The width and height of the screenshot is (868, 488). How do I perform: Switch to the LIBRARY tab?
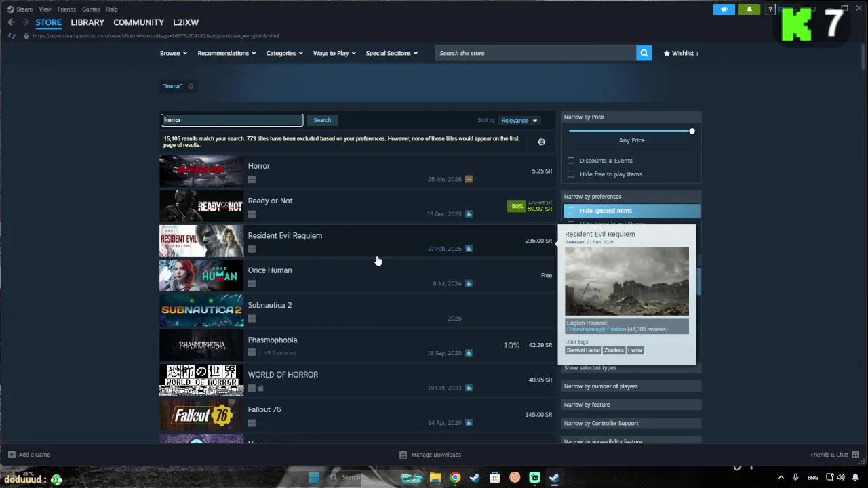[x=87, y=22]
